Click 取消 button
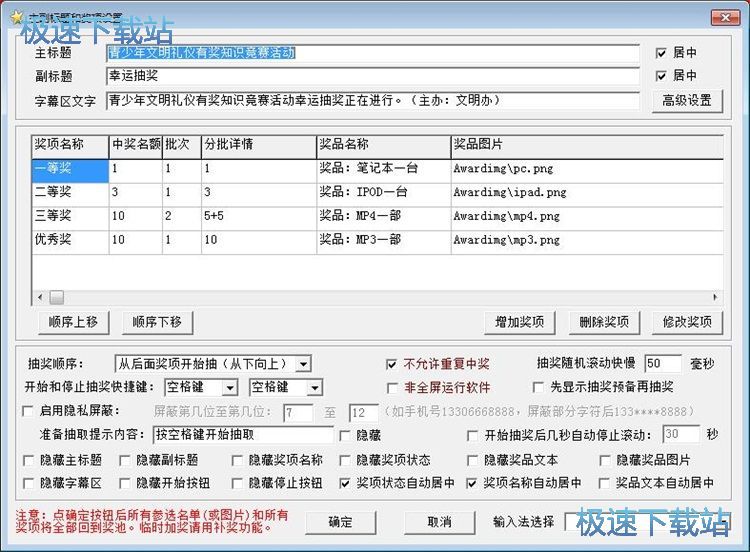This screenshot has height=552, width=750. 440,522
